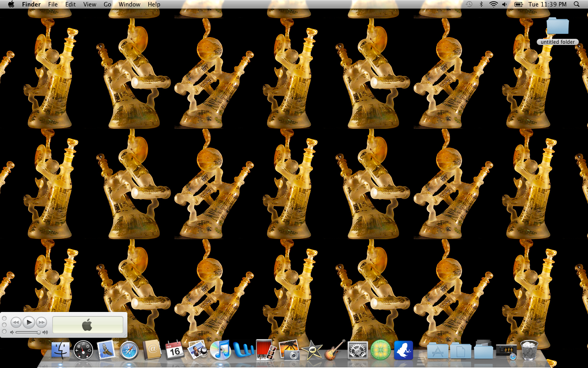Open Documents folder stack in Dock

(x=461, y=351)
